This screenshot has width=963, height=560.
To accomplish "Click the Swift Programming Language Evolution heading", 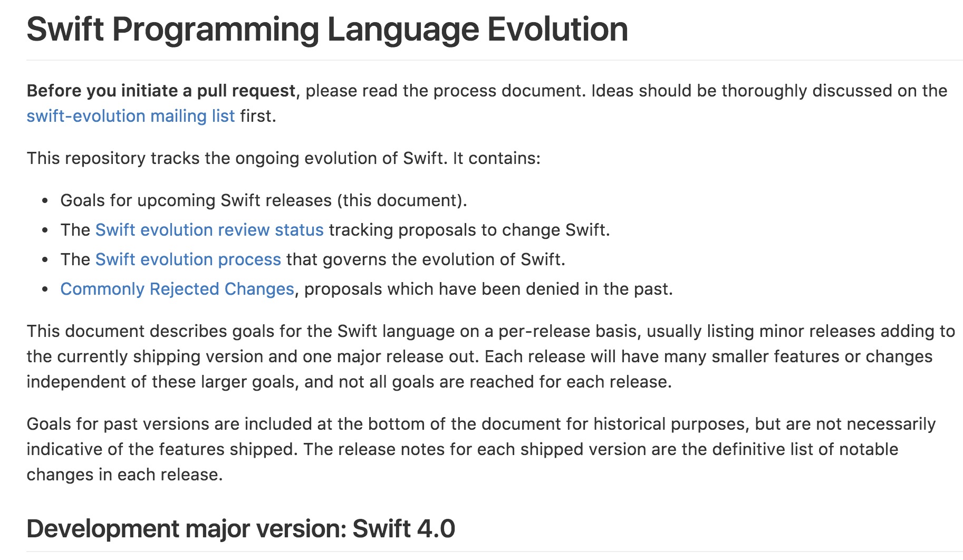I will coord(327,30).
